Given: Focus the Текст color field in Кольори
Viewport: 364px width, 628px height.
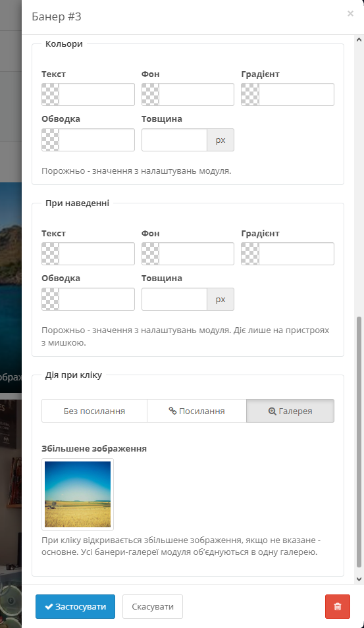Looking at the screenshot, I should pyautogui.click(x=97, y=95).
